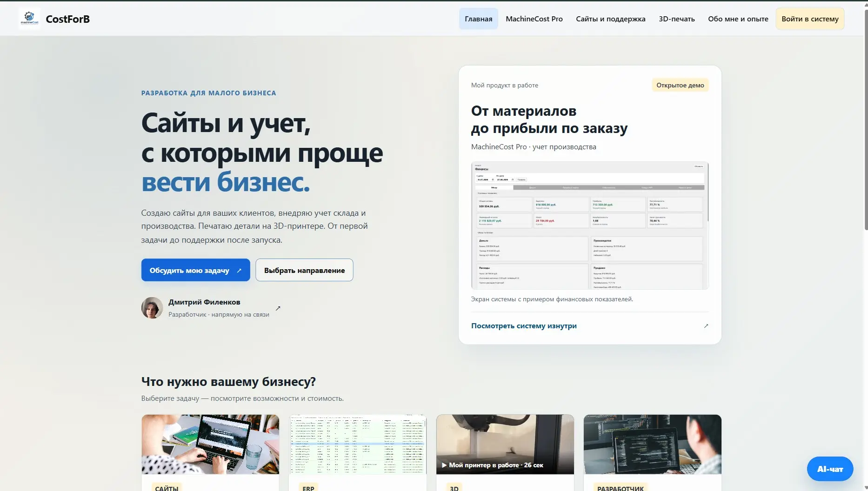Click Экран системы с примером caption

pos(552,299)
